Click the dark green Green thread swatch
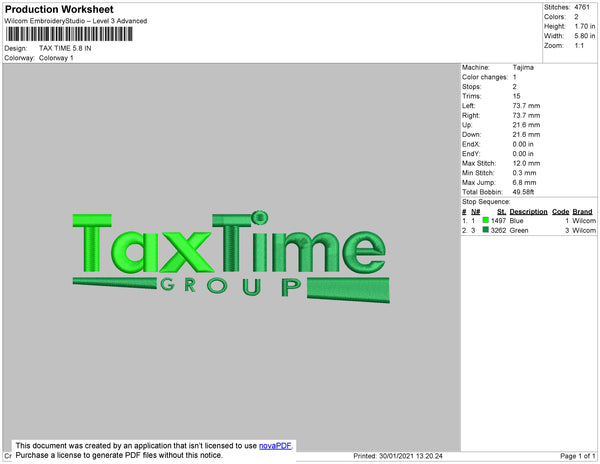The width and height of the screenshot is (600, 464). point(486,230)
